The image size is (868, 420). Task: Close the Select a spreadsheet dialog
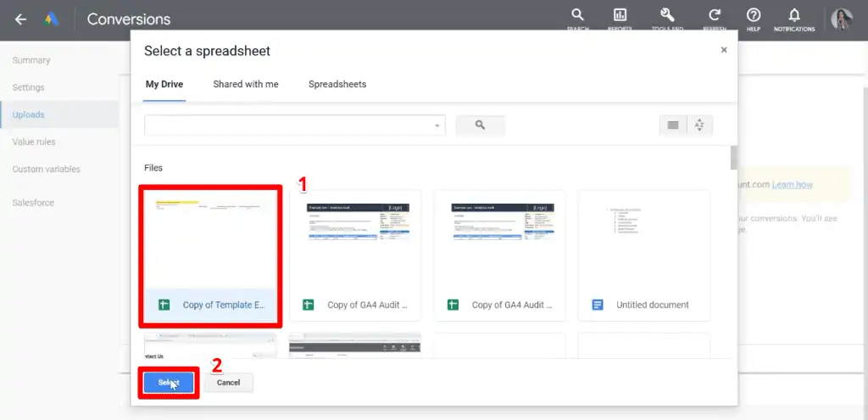coord(724,50)
